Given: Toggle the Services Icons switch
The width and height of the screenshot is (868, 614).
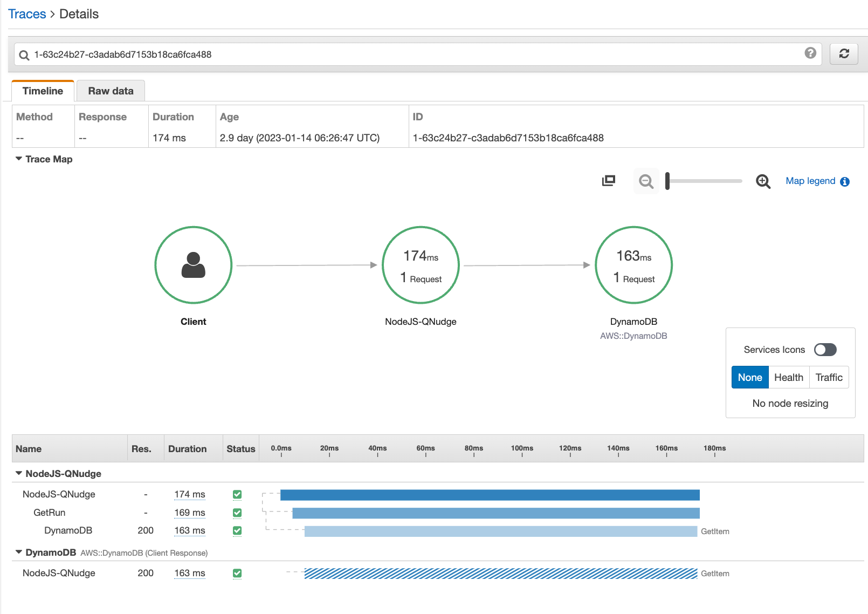Looking at the screenshot, I should (x=825, y=350).
